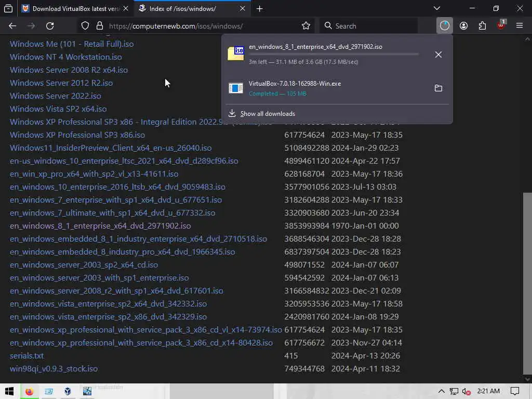Image resolution: width=532 pixels, height=399 pixels.
Task: Open en_windows_server_2003_with_sp1_enterprise.iso link
Action: (x=99, y=277)
